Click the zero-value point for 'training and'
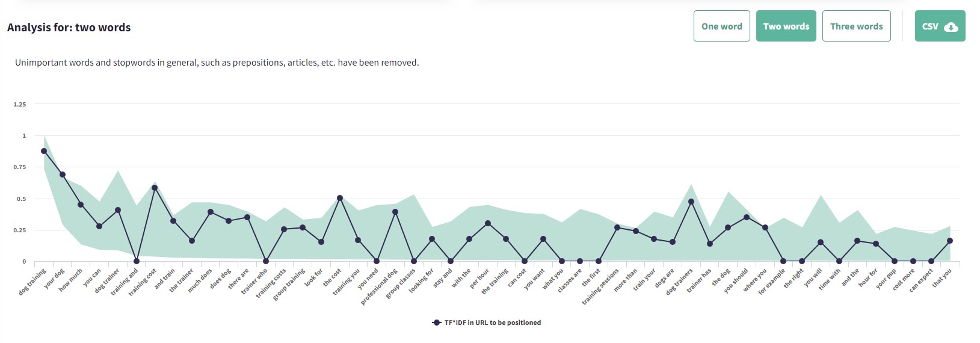 (137, 261)
